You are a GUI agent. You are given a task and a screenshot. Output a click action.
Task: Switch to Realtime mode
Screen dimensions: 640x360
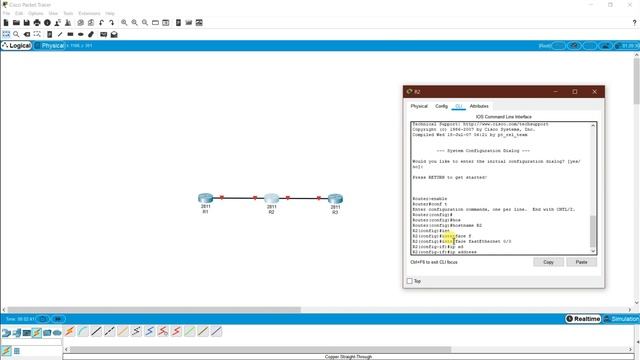tap(583, 319)
